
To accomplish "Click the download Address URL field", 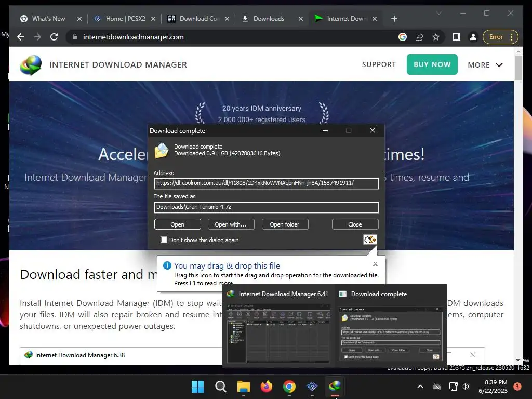I will tap(267, 183).
